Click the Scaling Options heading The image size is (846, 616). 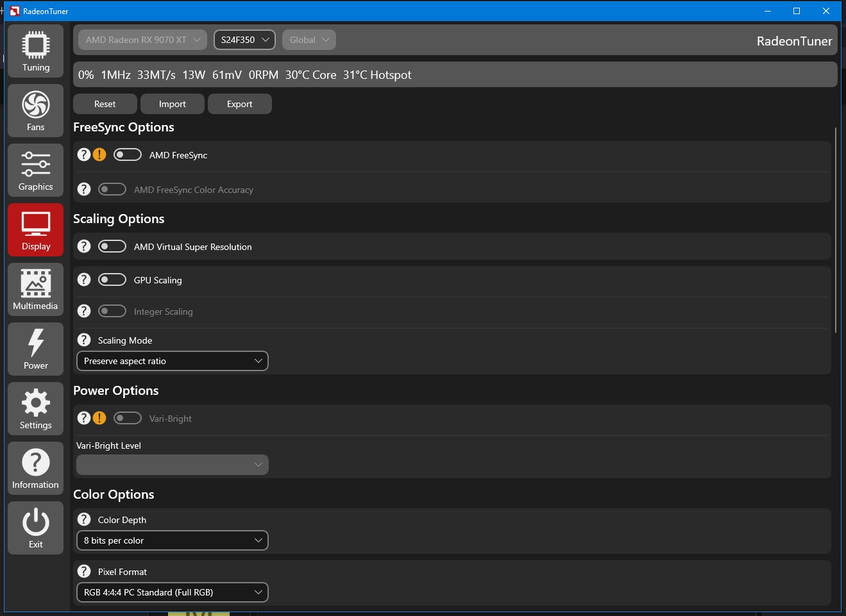tap(119, 219)
